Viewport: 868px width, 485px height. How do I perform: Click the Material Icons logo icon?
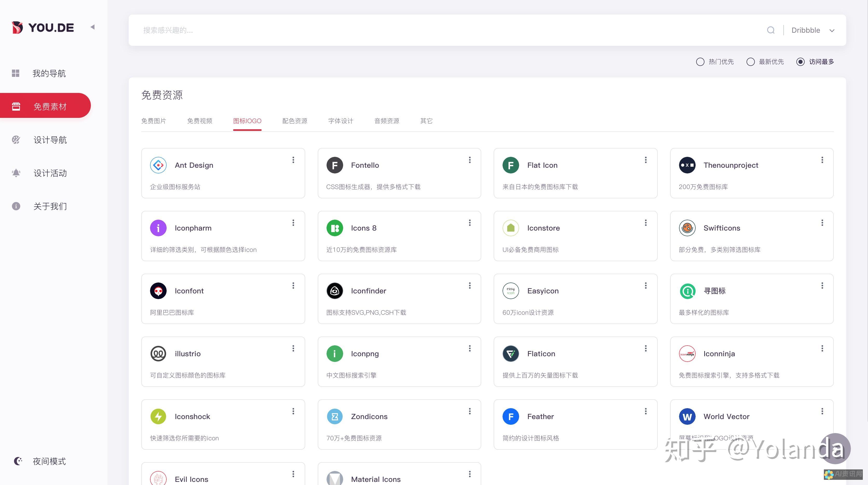coord(335,479)
